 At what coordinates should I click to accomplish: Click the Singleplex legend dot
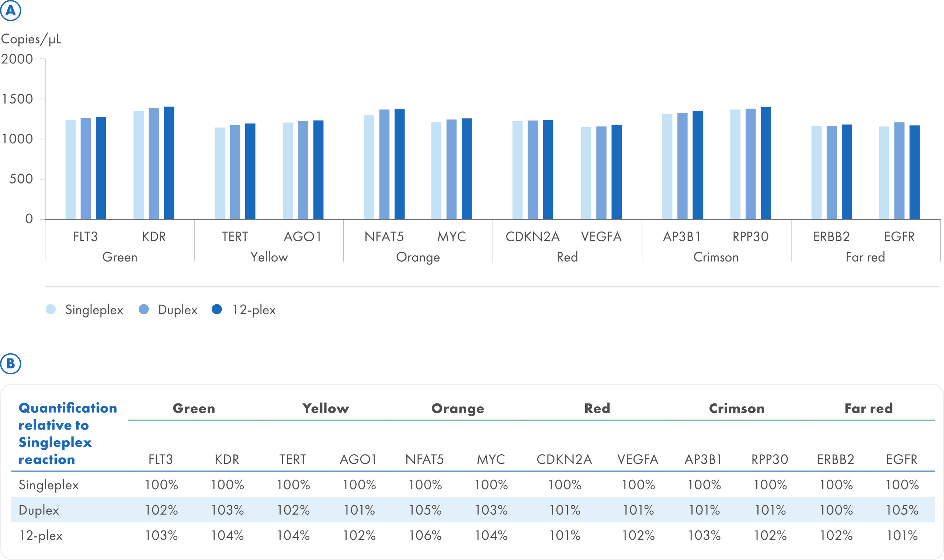(51, 309)
